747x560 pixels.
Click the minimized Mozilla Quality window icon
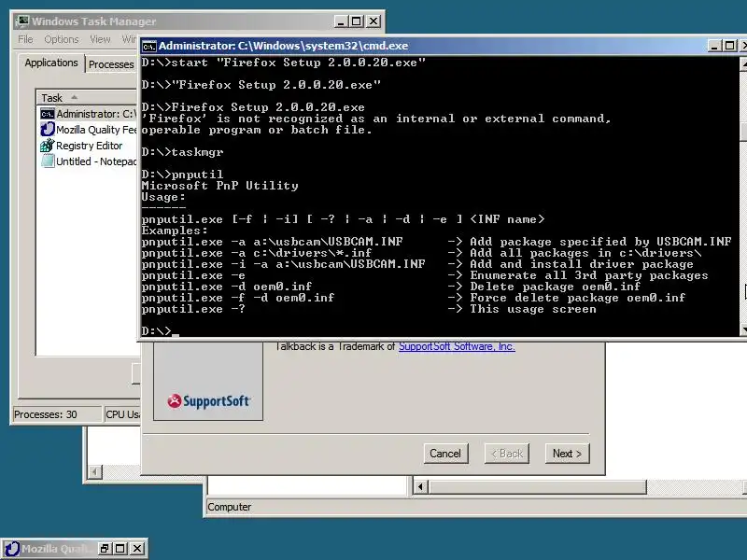pyautogui.click(x=12, y=549)
